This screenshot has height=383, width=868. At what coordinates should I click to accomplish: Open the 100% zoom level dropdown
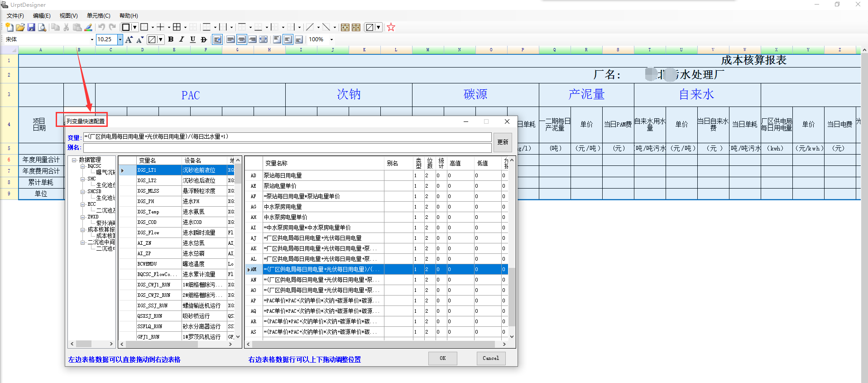[331, 40]
